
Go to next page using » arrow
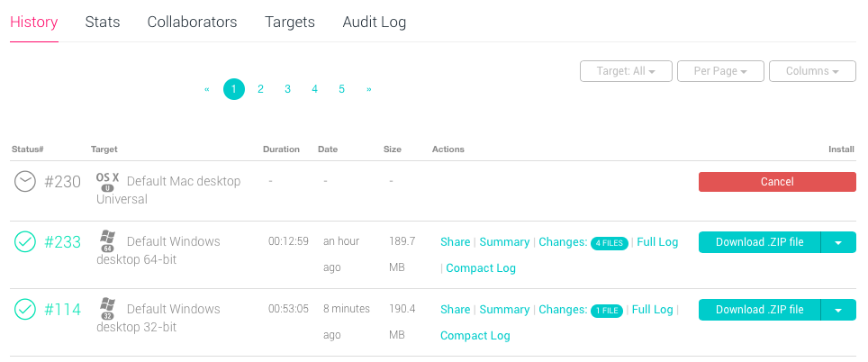click(369, 89)
